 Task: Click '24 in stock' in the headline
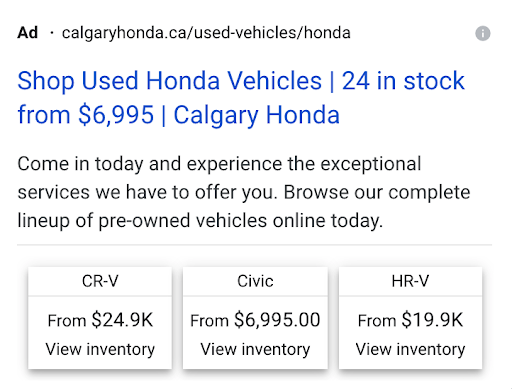tap(403, 81)
